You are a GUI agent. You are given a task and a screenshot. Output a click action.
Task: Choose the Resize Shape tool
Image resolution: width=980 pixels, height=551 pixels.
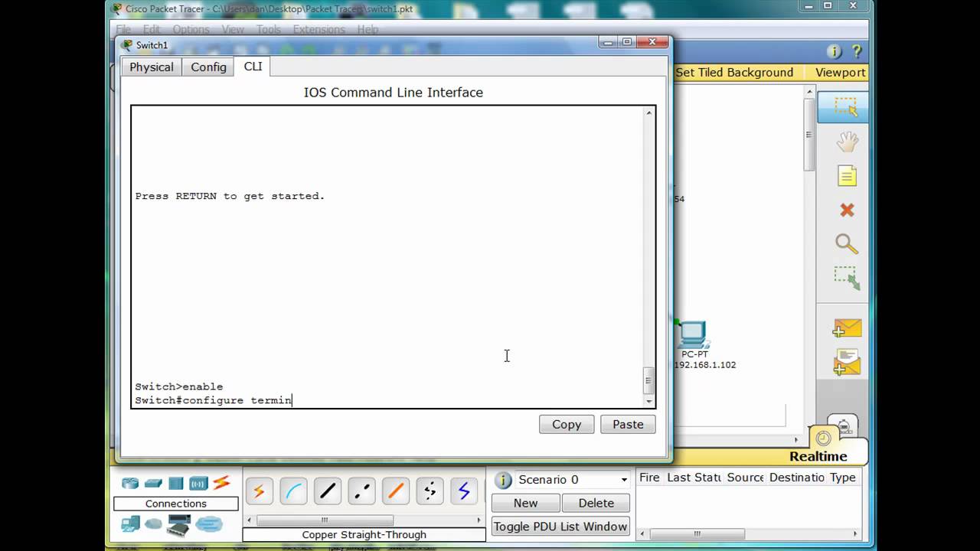847,279
